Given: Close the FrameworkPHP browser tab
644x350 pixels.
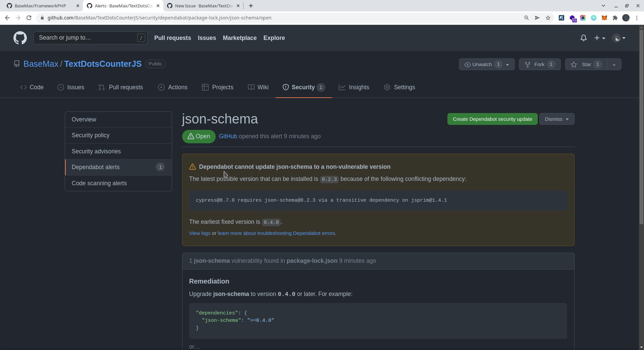Looking at the screenshot, I should 78,6.
